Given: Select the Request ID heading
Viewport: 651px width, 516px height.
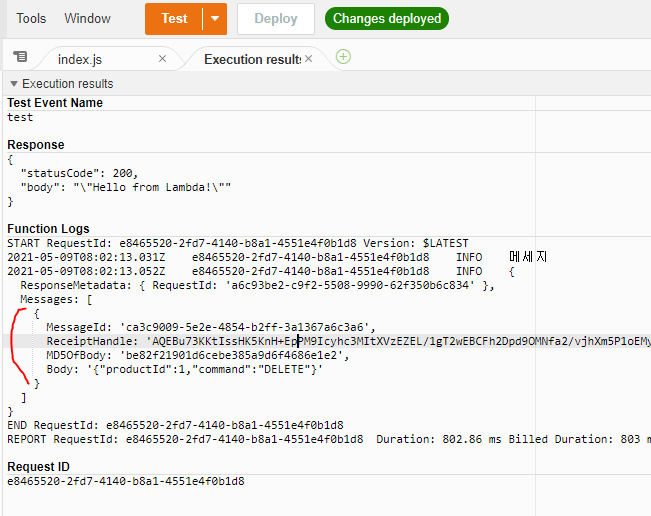Looking at the screenshot, I should pyautogui.click(x=38, y=467).
